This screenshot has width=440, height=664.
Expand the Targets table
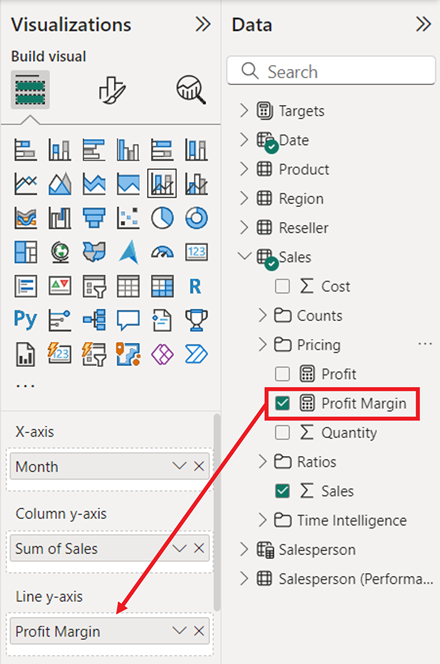click(x=244, y=111)
